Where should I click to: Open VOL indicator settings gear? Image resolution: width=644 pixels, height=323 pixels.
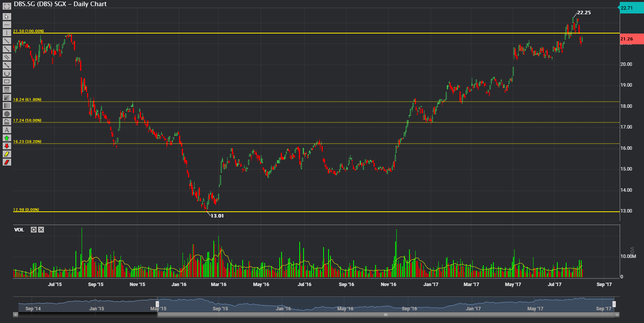(34, 230)
